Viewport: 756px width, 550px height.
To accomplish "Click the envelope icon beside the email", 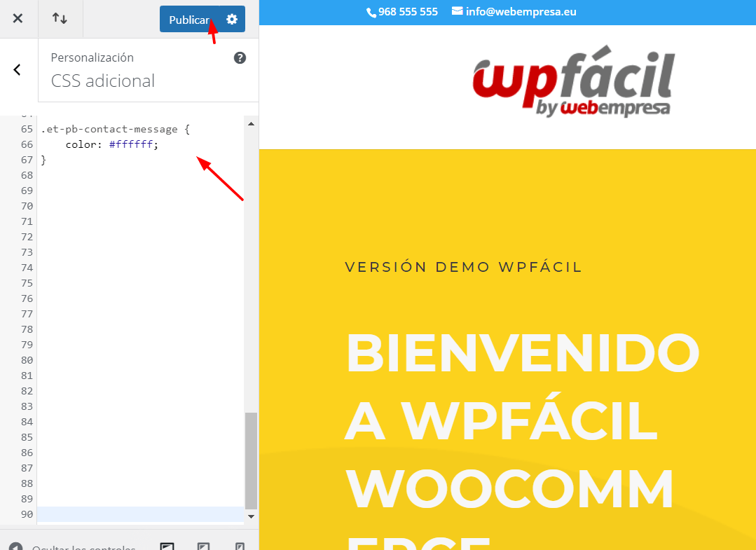I will 457,11.
